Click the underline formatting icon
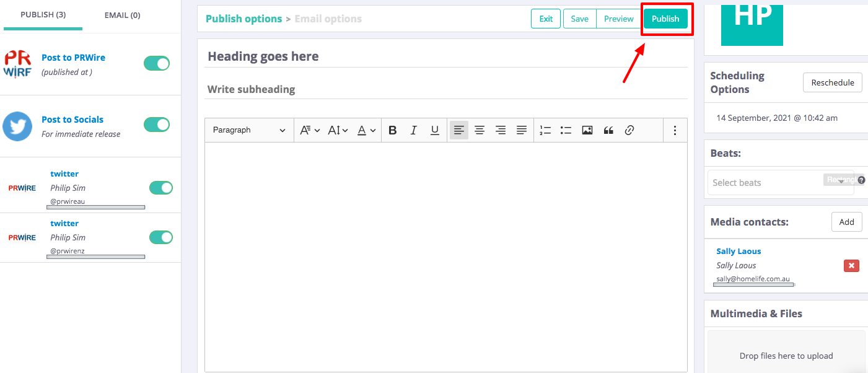Viewport: 868px width, 373px height. [x=435, y=130]
